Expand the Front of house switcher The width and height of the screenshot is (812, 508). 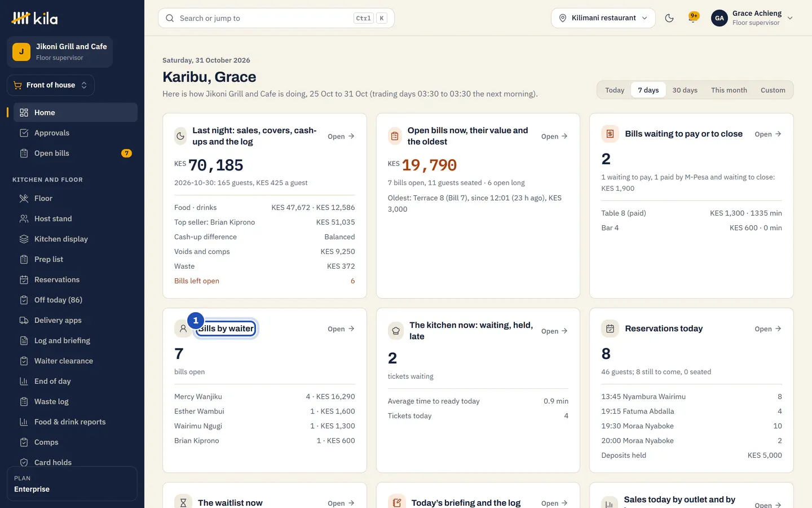coord(51,85)
